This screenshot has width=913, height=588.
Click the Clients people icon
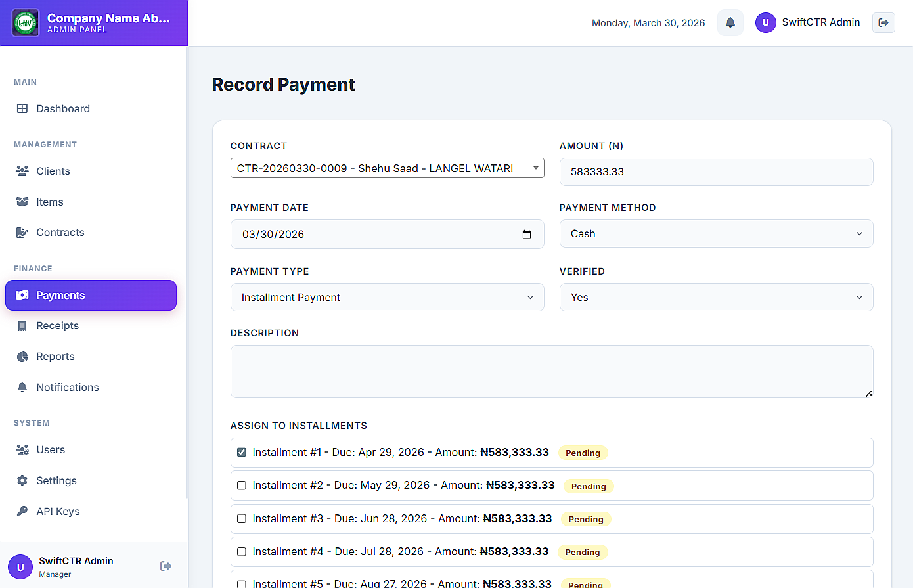(x=22, y=171)
